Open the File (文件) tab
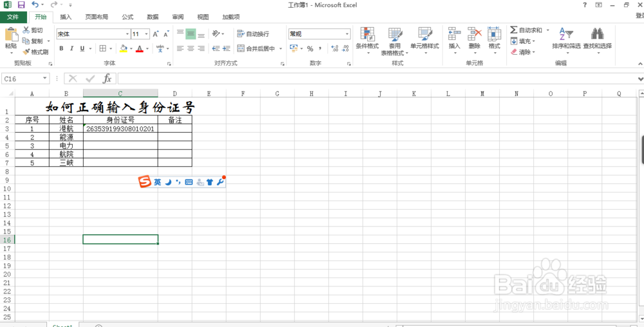Screen dimensions: 644x327 point(13,17)
